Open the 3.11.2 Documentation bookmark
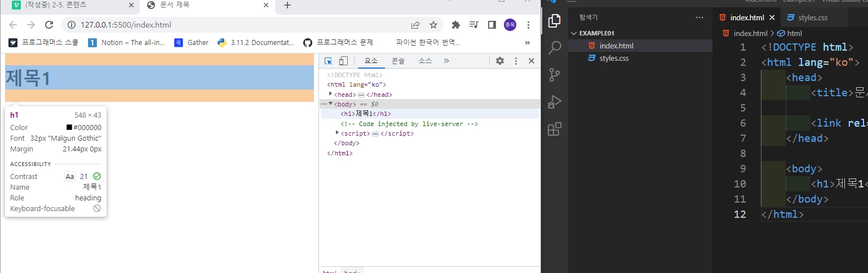This screenshot has height=273, width=868. (256, 42)
